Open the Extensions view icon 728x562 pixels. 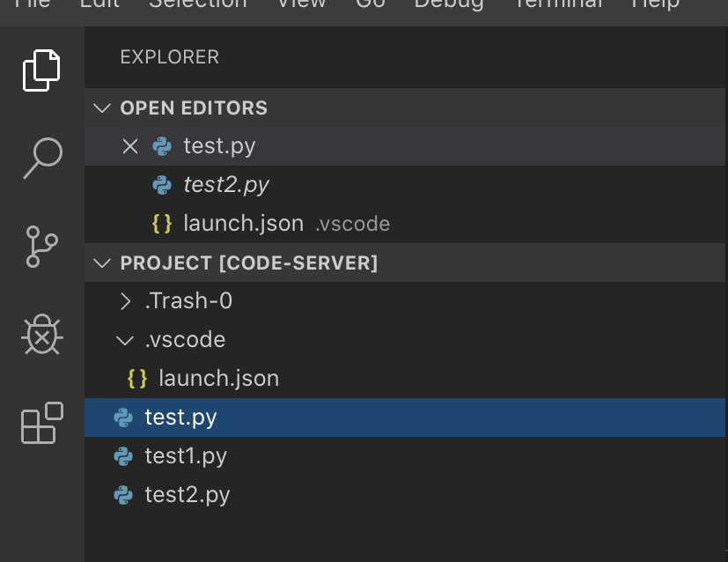point(41,423)
